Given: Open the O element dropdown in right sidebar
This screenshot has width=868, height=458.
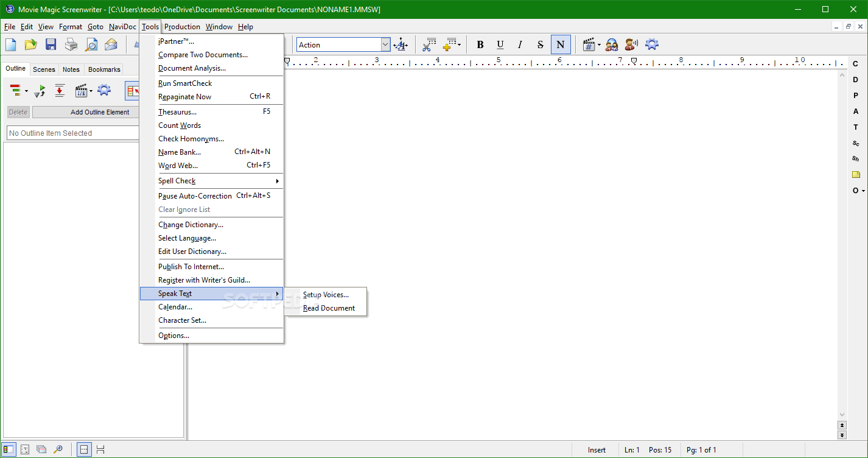Looking at the screenshot, I should point(855,191).
